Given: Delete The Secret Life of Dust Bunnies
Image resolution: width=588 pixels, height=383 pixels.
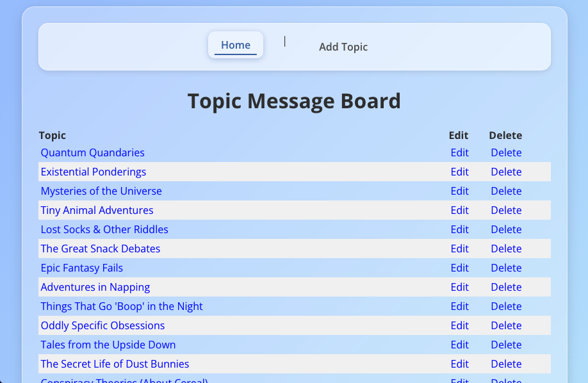Looking at the screenshot, I should pos(506,364).
